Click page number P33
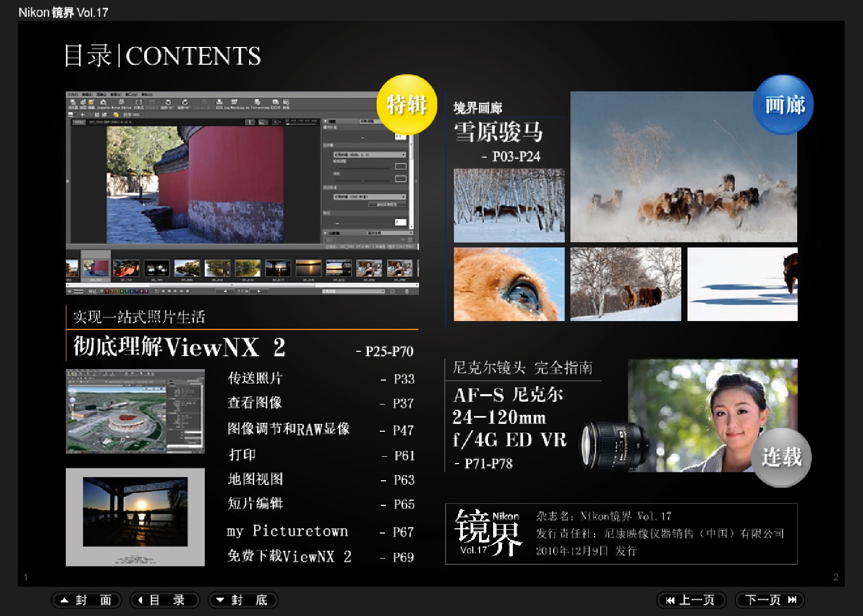This screenshot has height=616, width=863. point(404,379)
